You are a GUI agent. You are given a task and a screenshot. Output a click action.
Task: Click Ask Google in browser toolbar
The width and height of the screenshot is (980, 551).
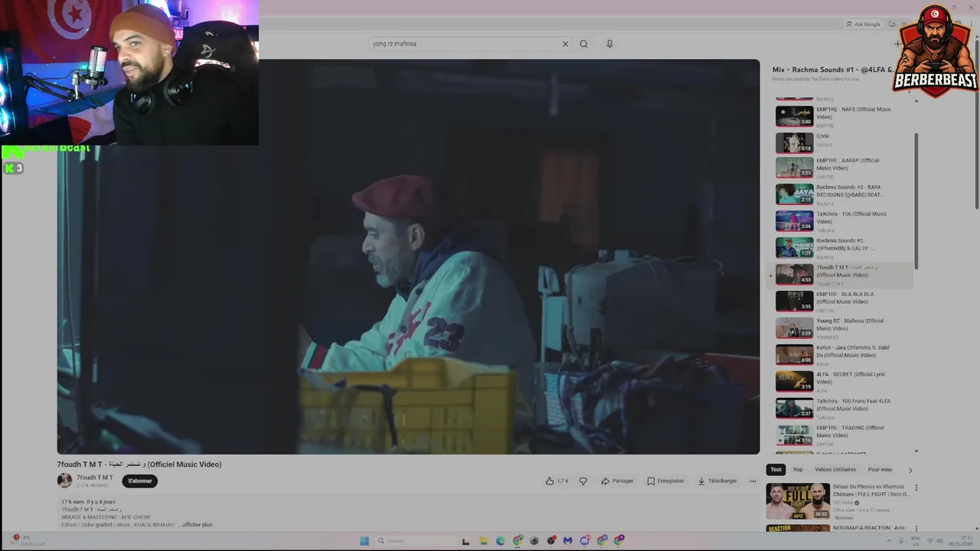[863, 24]
